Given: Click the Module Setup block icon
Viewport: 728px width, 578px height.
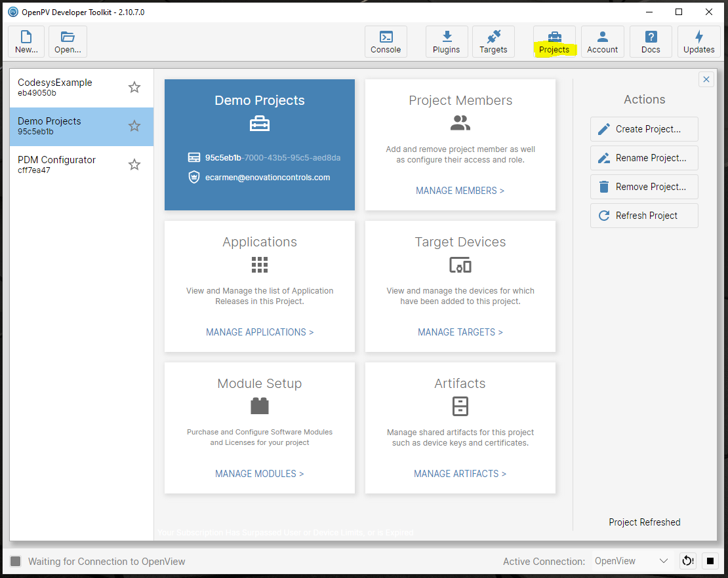Looking at the screenshot, I should click(260, 406).
